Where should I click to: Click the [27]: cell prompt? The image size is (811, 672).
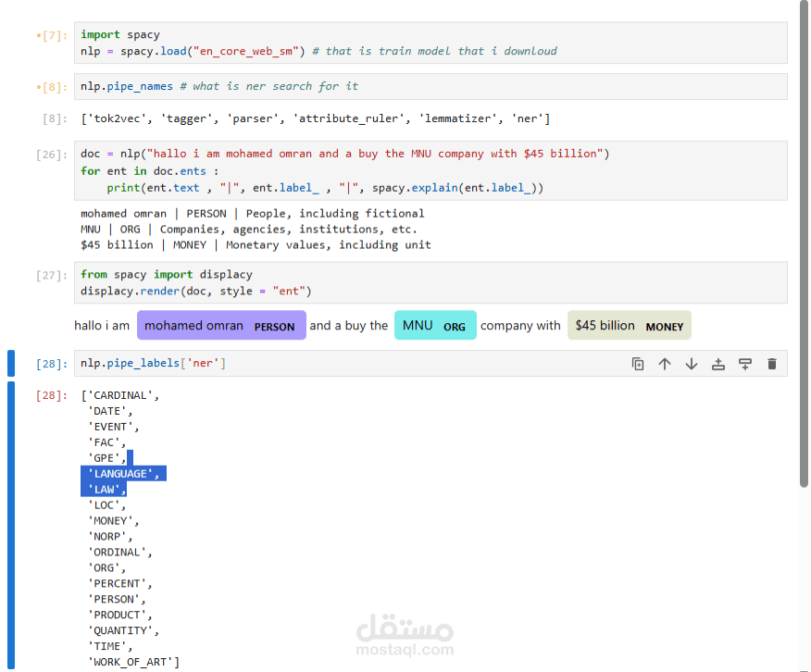(x=52, y=276)
